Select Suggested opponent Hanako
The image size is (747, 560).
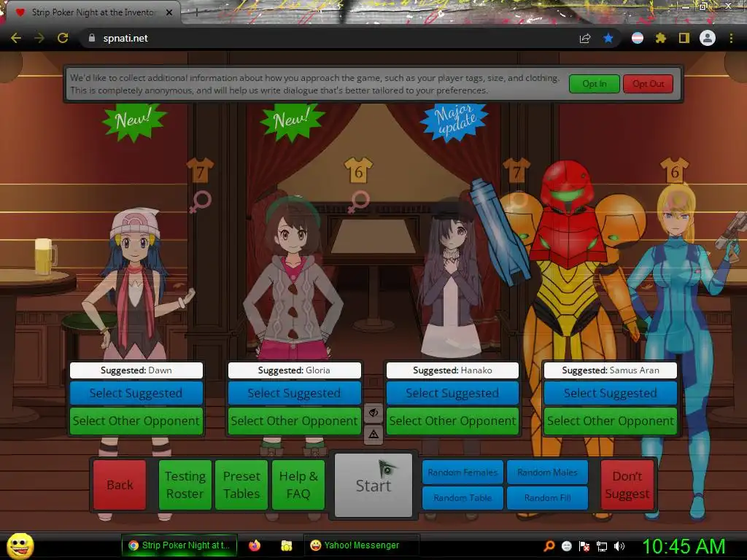click(452, 393)
